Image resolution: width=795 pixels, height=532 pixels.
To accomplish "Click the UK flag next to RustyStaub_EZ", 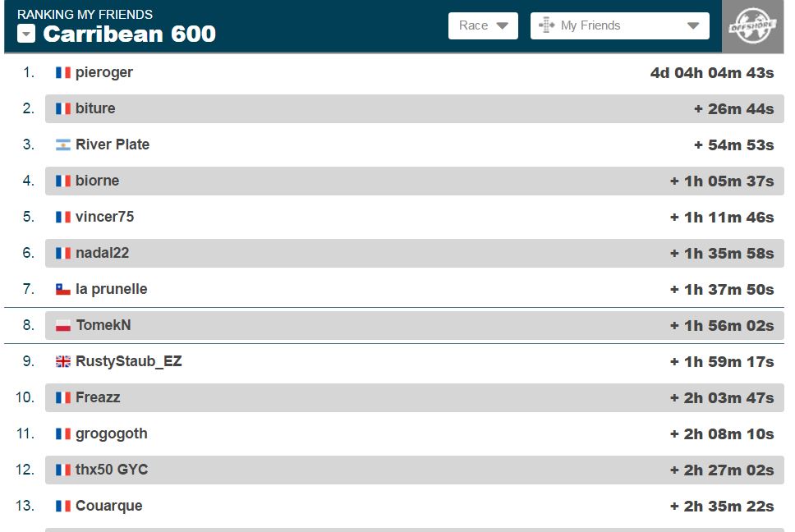I will click(x=63, y=361).
